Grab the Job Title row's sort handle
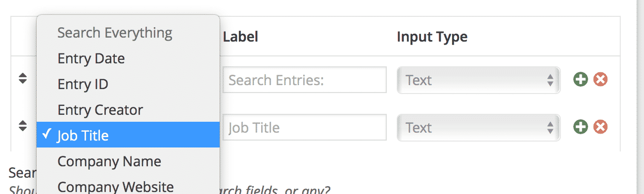The height and width of the screenshot is (194, 644). tap(22, 126)
